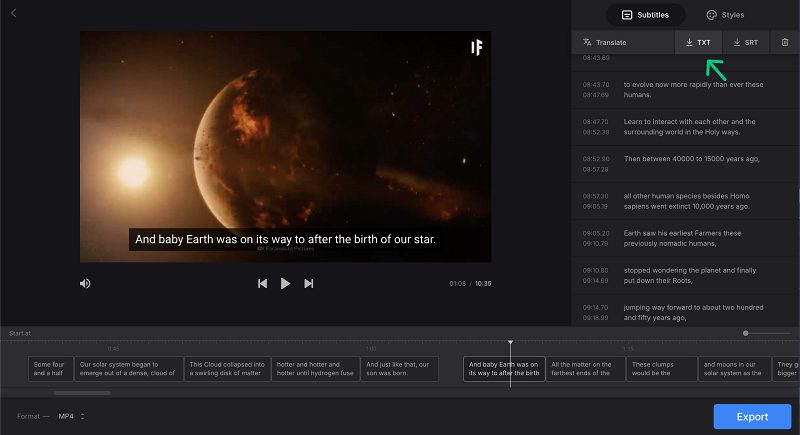Click the on-video subtitle caption text
The width and height of the screenshot is (800, 435).
point(285,239)
